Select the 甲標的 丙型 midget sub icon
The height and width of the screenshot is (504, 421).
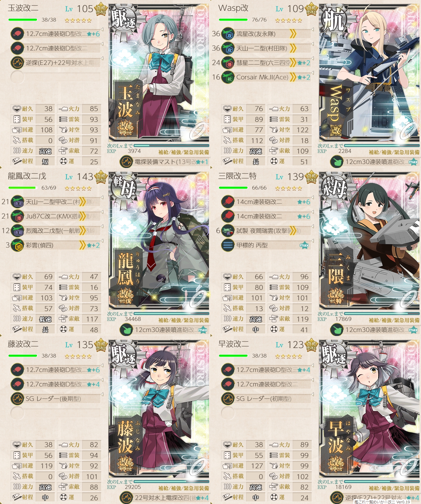click(228, 245)
